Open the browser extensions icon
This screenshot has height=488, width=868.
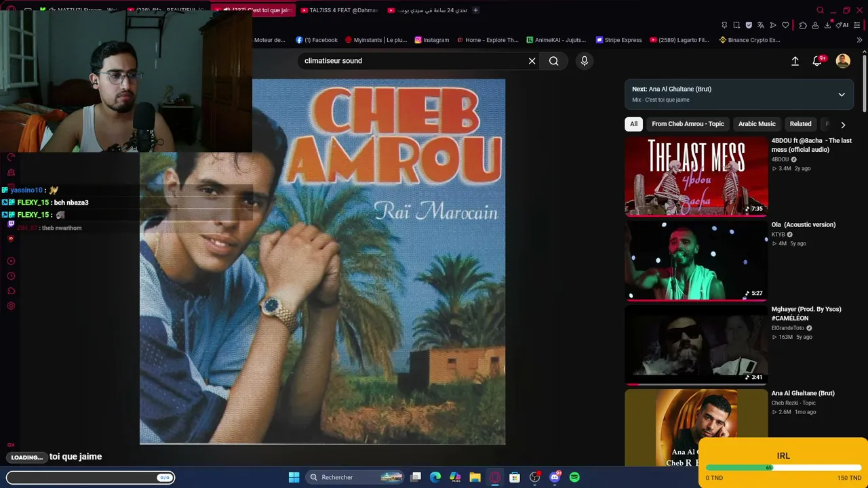tap(803, 25)
